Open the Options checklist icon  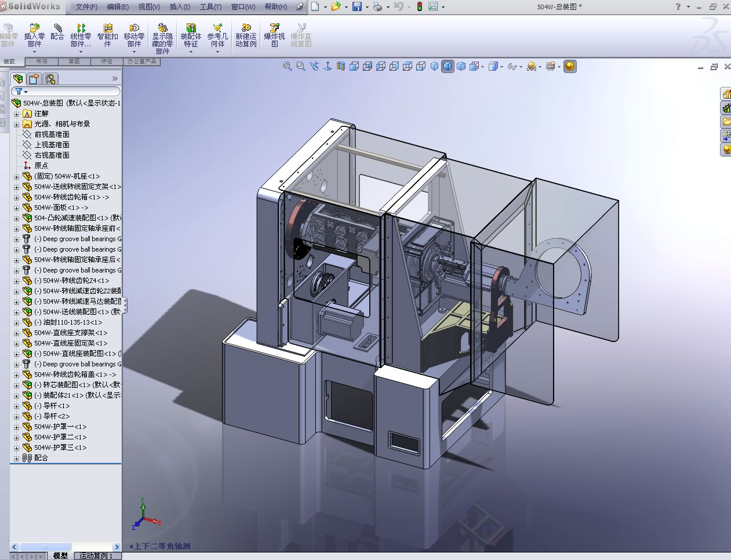click(x=433, y=6)
